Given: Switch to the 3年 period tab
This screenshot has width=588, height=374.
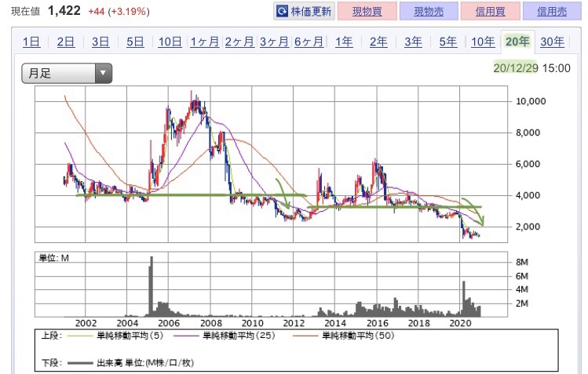Looking at the screenshot, I should [x=413, y=42].
